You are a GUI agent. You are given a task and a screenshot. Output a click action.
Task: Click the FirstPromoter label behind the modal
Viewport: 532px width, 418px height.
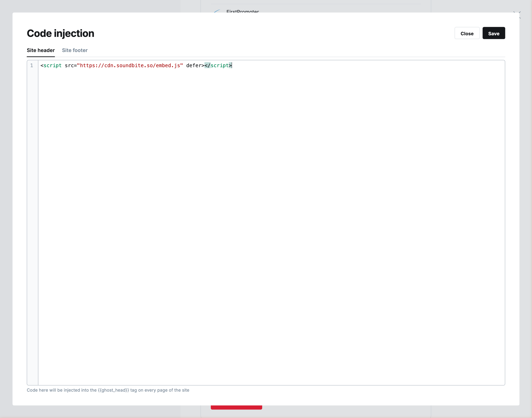coord(242,11)
